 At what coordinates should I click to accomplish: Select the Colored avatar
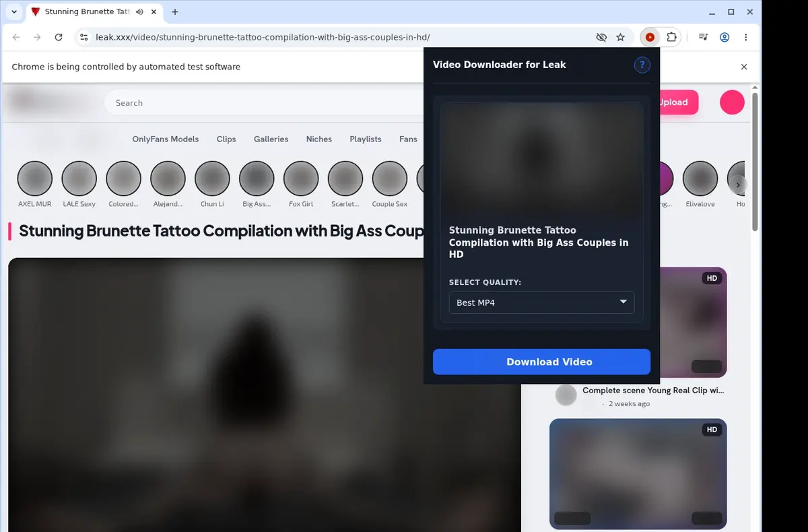click(x=123, y=179)
